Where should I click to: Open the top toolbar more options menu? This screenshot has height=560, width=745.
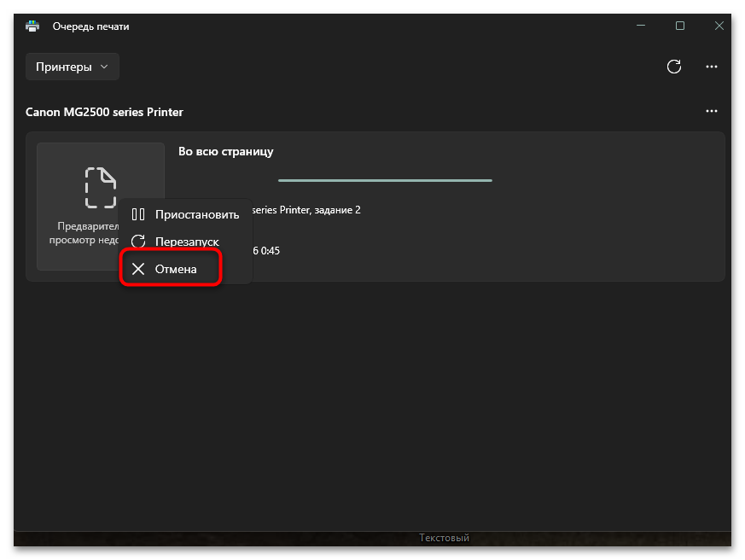(711, 67)
